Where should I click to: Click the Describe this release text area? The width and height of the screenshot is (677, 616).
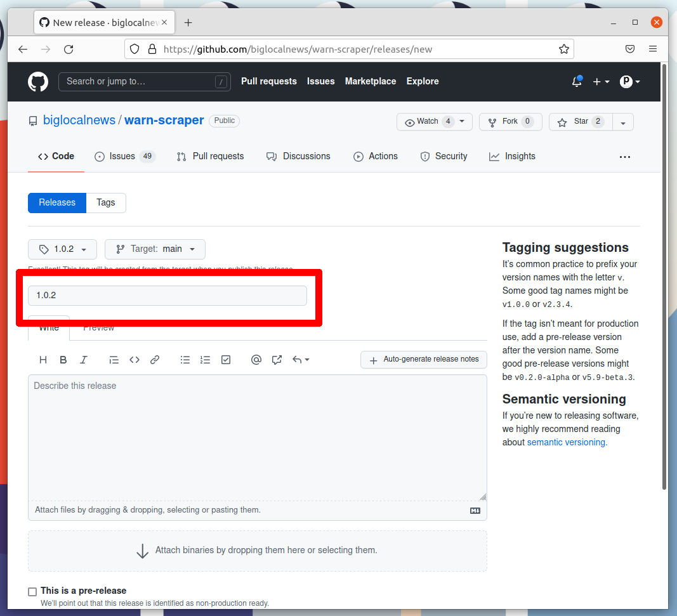pyautogui.click(x=258, y=438)
